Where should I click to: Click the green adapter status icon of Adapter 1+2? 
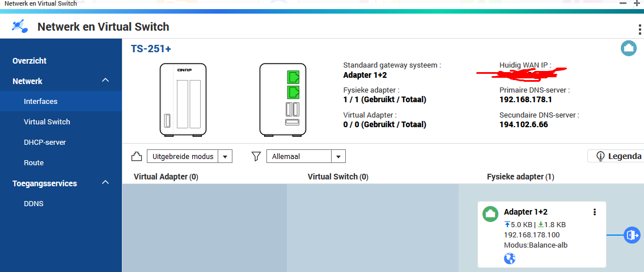click(x=490, y=214)
